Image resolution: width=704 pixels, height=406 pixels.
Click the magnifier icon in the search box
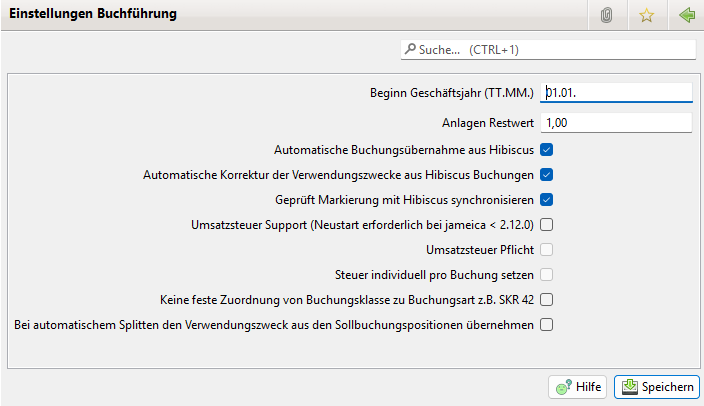click(x=410, y=49)
